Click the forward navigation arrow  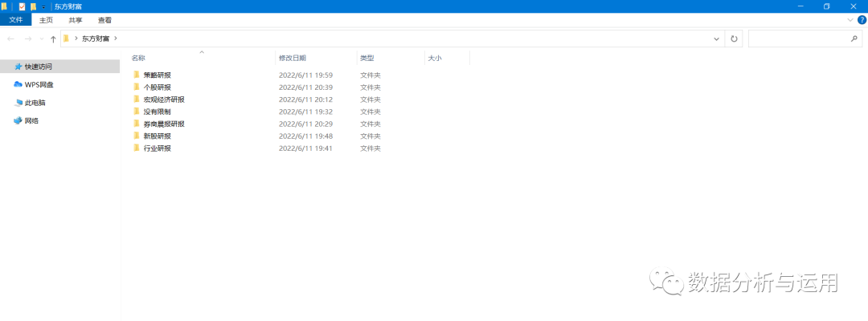[28, 39]
